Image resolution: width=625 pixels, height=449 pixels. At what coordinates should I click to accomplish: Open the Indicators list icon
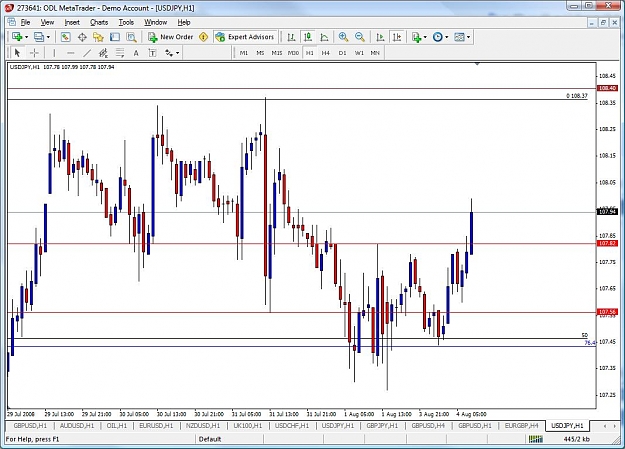click(x=417, y=37)
